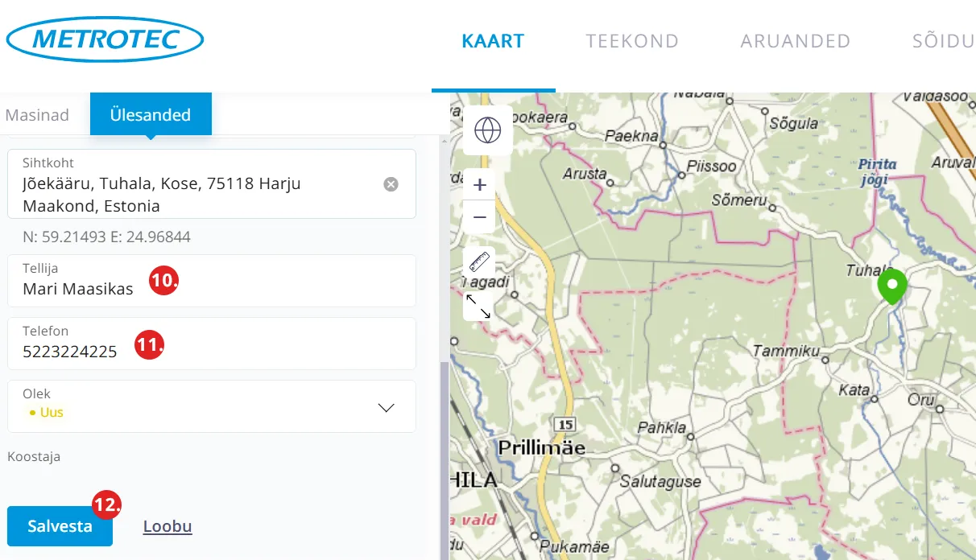Viewport: 976px width, 560px height.
Task: Switch to the Masinad tab
Action: tap(37, 115)
